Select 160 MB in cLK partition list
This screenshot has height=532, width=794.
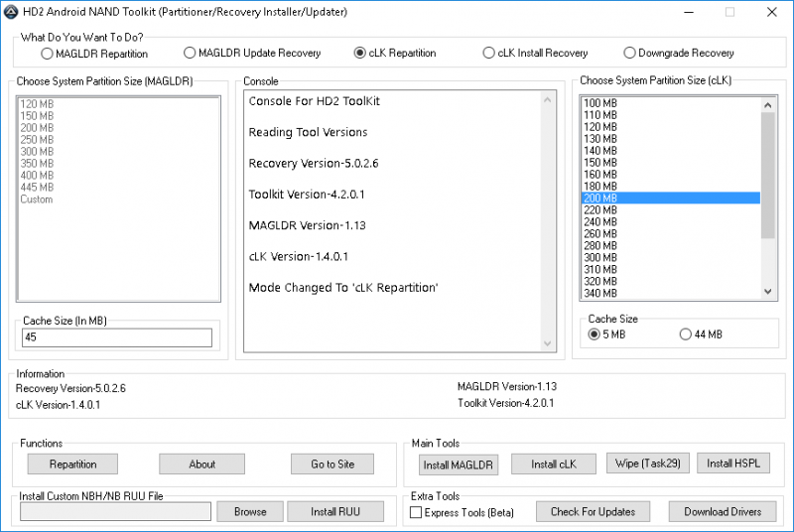(x=671, y=175)
